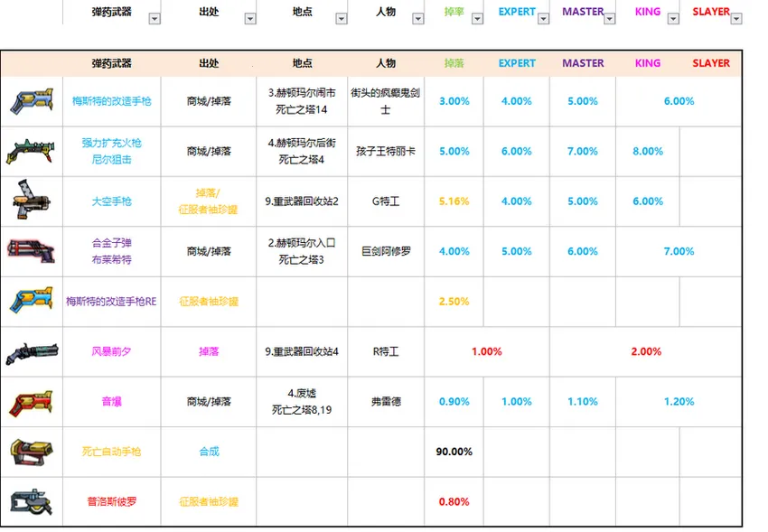Viewport: 768px width, 532px height.
Task: Select the 强力扩充火枪 rifle image
Action: pos(31,151)
